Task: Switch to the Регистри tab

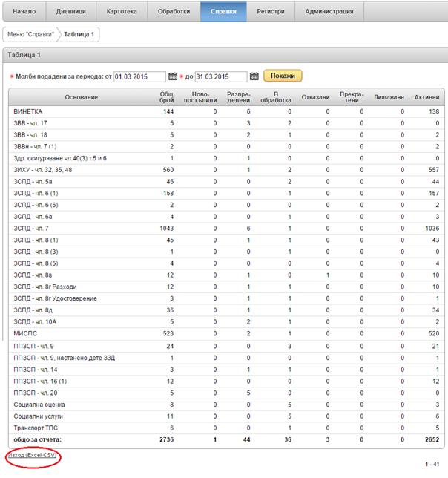Action: pos(271,12)
